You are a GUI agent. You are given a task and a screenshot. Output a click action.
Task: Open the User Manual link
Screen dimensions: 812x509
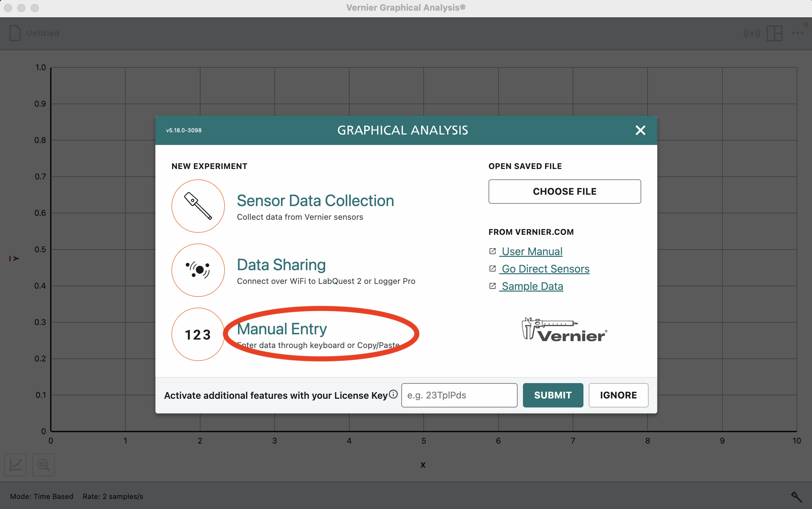(532, 251)
